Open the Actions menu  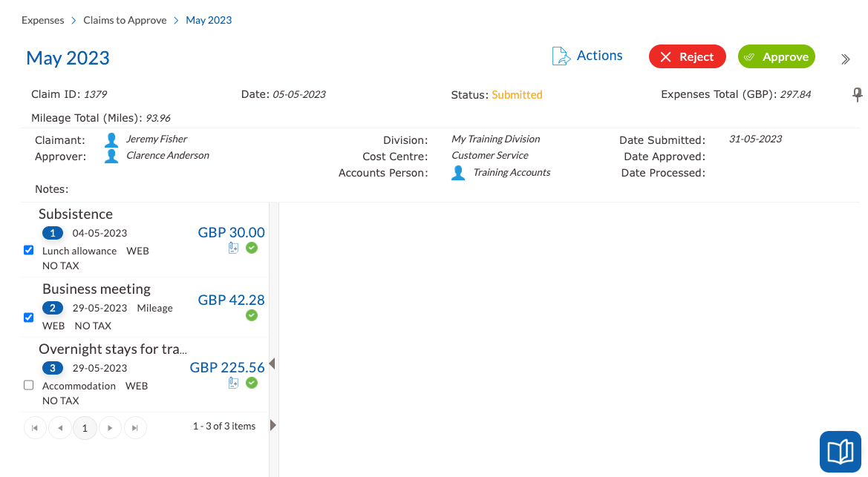599,56
